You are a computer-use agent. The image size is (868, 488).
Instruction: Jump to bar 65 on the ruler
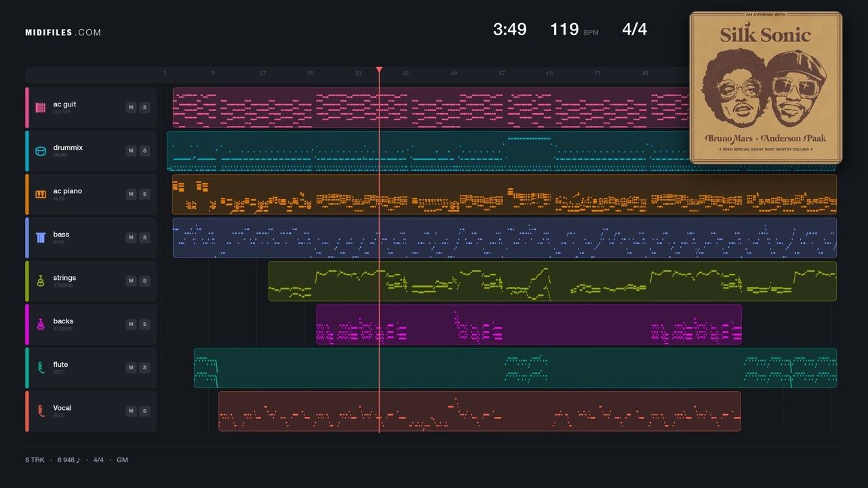[x=549, y=73]
